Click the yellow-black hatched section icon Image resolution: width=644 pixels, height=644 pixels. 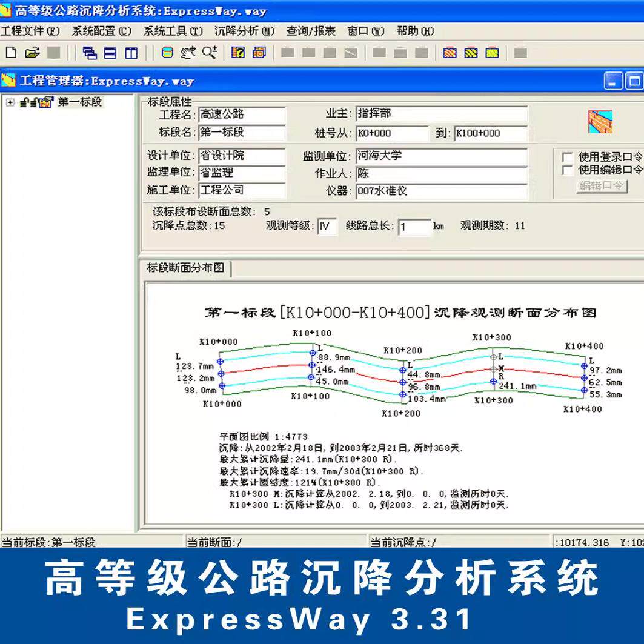[x=471, y=53]
